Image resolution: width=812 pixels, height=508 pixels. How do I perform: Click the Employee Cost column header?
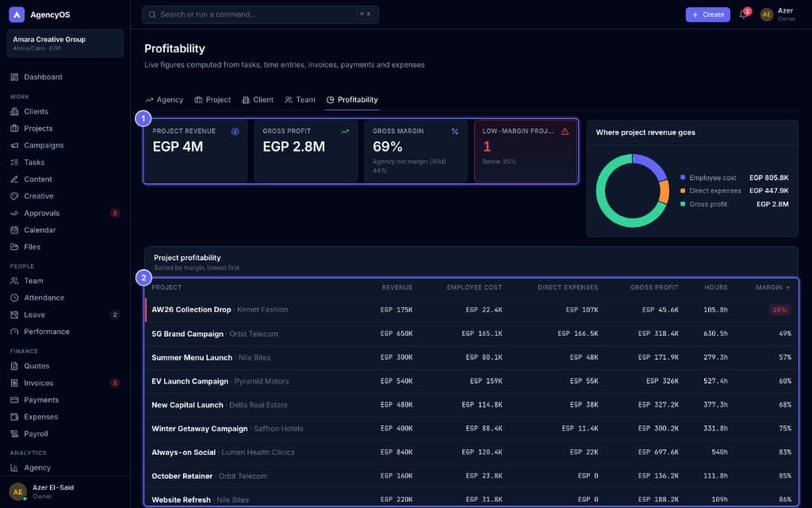click(474, 287)
